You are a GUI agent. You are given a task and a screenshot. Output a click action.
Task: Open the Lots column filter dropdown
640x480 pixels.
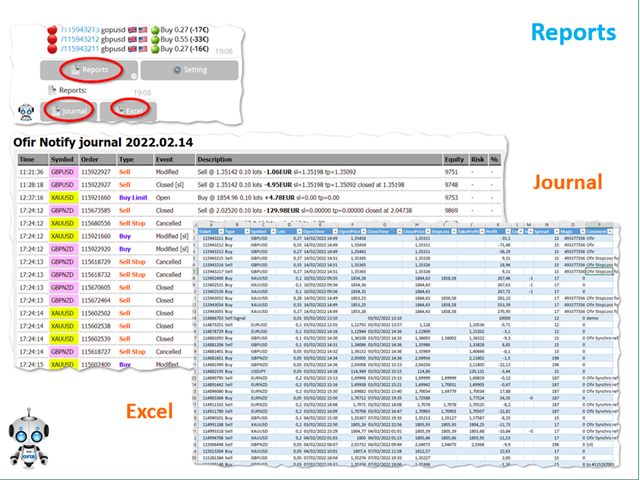click(x=299, y=231)
